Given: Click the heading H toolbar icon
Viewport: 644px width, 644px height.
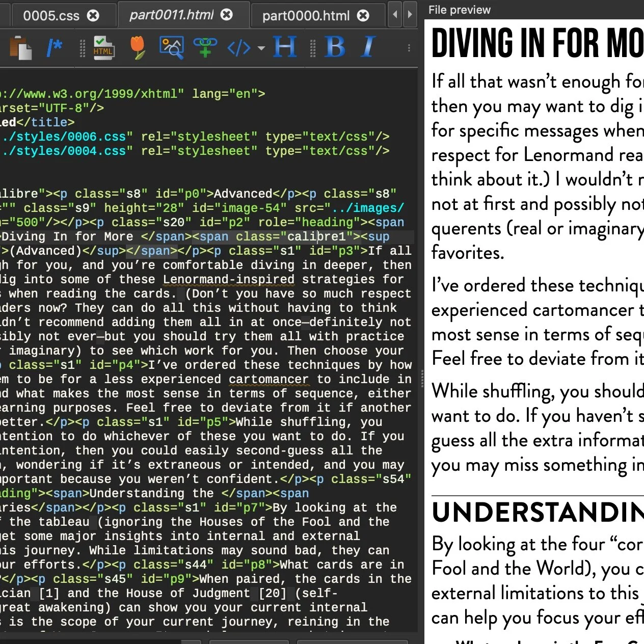Looking at the screenshot, I should coord(285,47).
